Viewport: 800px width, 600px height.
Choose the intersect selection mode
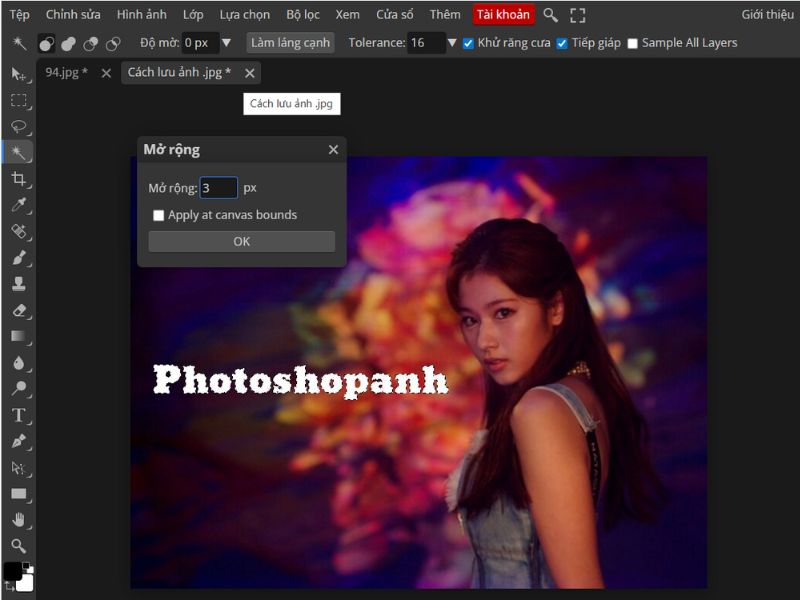113,44
